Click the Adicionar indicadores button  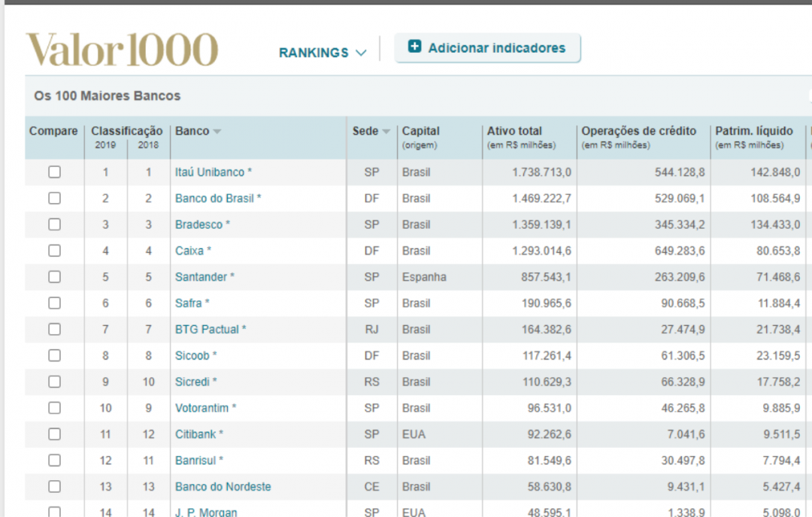pos(487,47)
